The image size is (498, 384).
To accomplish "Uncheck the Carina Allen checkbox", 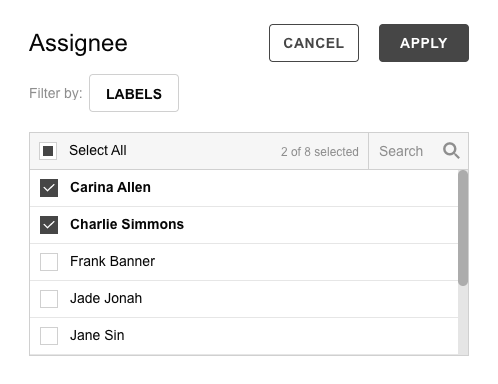I will (49, 188).
